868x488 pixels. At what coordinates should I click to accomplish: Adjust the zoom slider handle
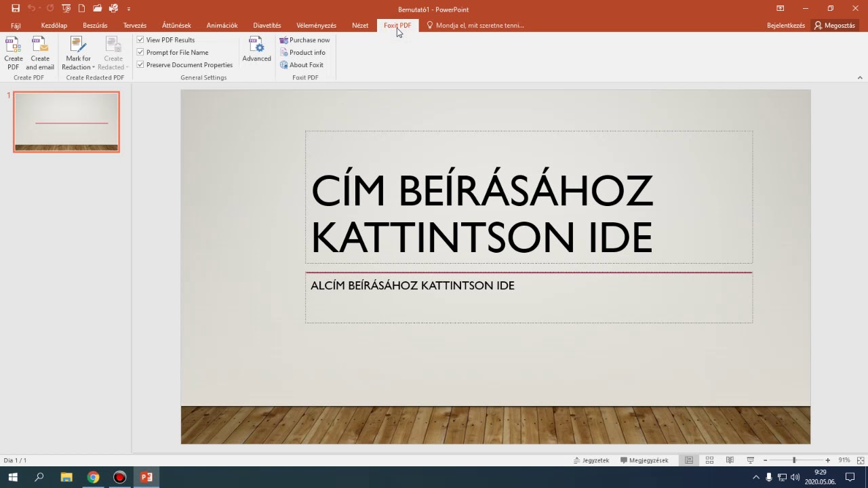[x=794, y=460]
